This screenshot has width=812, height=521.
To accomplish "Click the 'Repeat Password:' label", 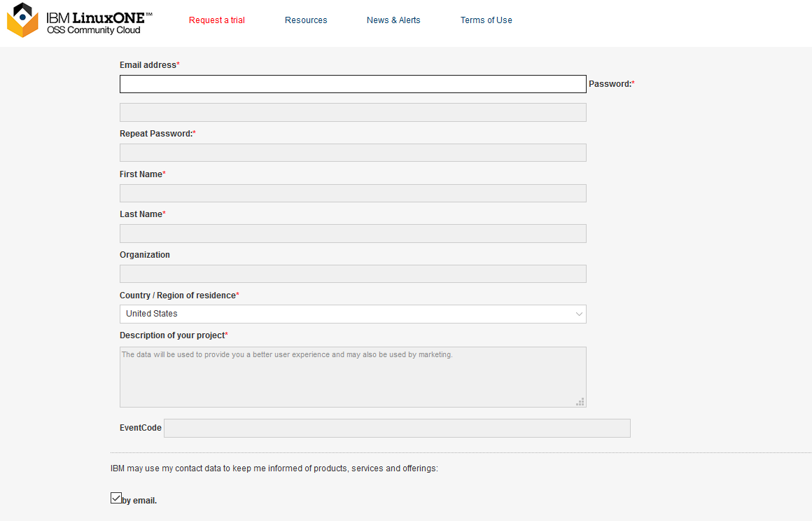I will [x=156, y=134].
